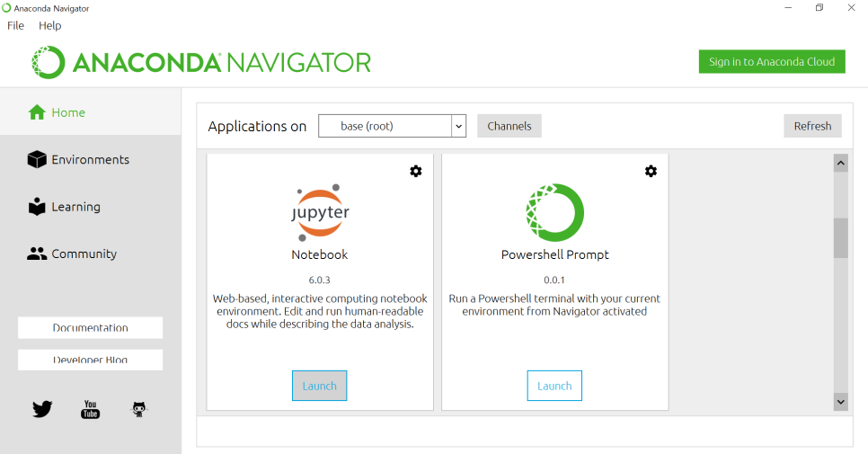Open the Home section

click(90, 111)
